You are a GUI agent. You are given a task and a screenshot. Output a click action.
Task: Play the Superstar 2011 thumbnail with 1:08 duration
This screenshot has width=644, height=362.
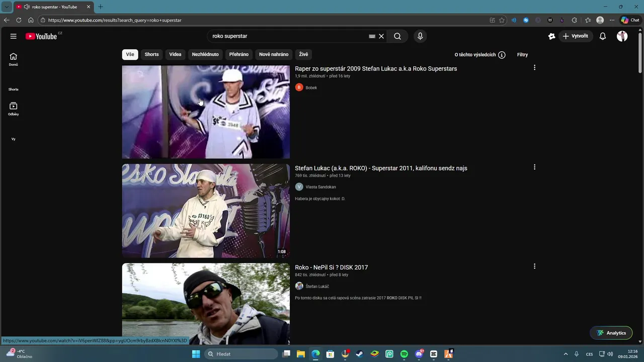pos(206,211)
